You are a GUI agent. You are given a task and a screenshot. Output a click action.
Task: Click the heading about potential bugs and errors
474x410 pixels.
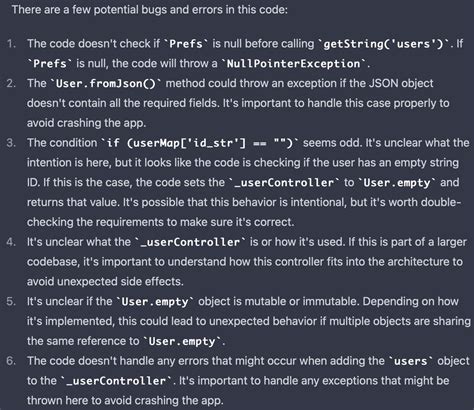[150, 10]
